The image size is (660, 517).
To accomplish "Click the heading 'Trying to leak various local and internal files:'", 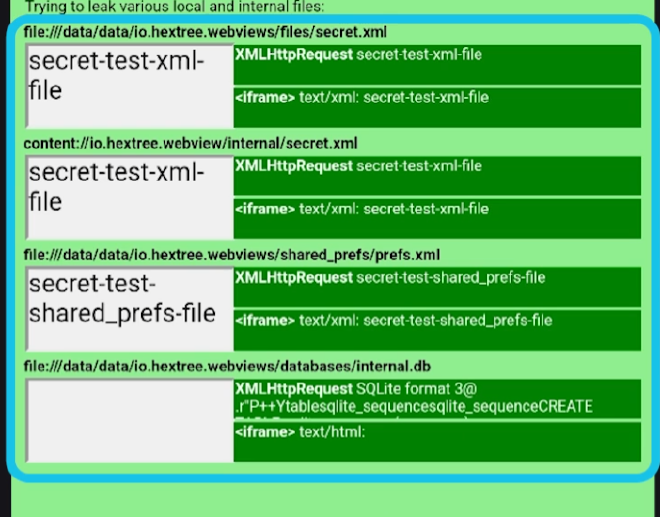I will (x=174, y=7).
